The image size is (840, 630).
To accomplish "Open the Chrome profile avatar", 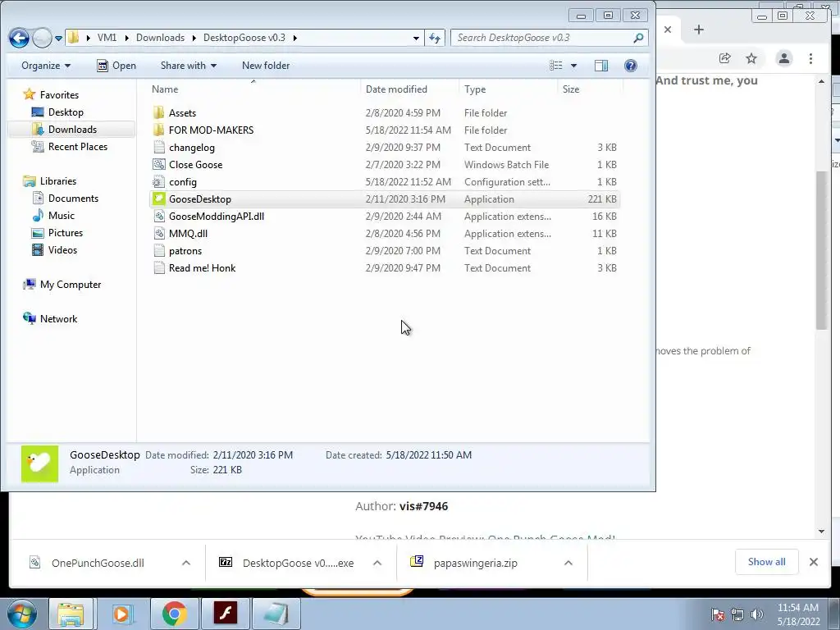I will coord(783,58).
